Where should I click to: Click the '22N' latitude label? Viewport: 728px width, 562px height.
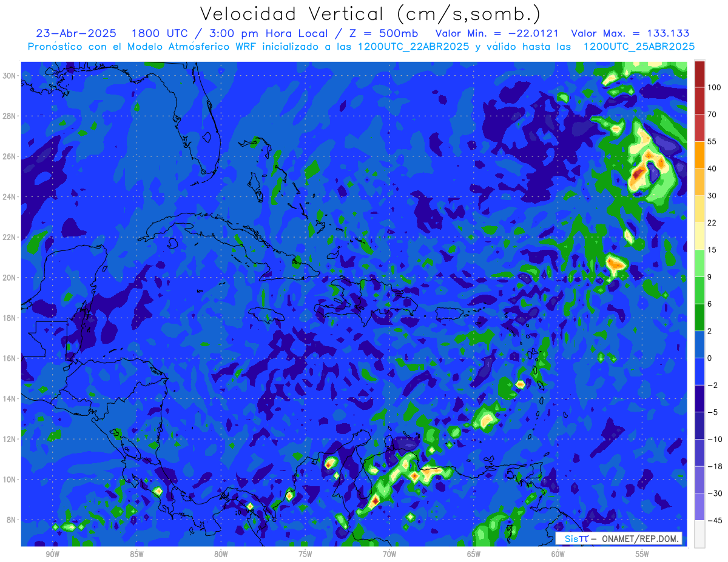[x=9, y=237]
